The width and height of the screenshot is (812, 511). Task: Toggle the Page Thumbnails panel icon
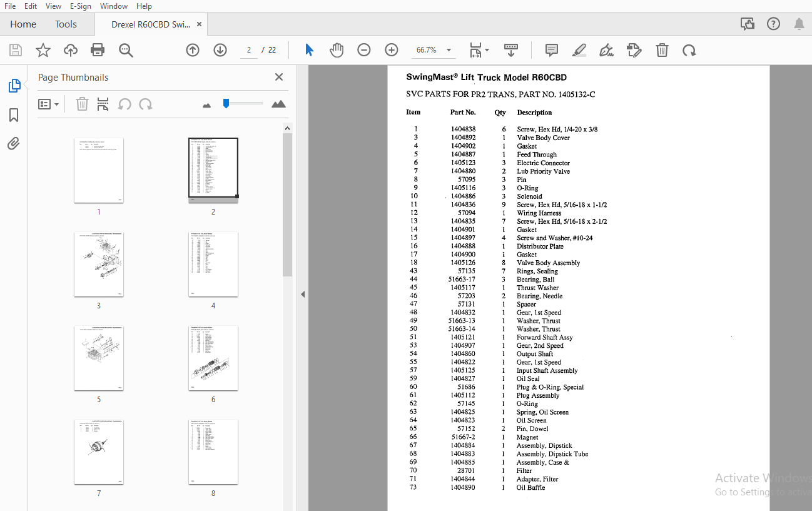(x=14, y=86)
